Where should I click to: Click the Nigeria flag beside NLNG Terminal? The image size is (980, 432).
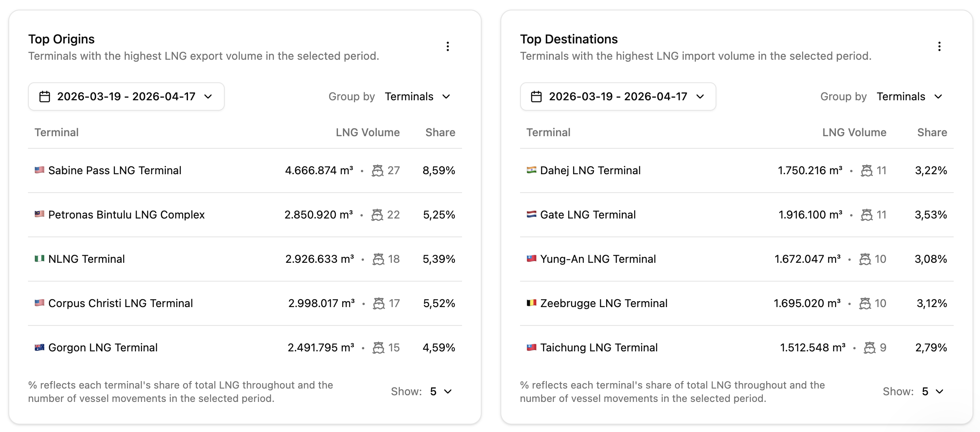39,259
